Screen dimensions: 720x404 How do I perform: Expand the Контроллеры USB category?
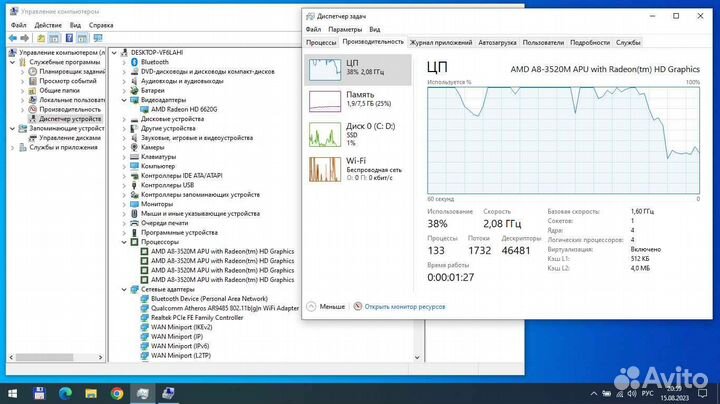coord(124,185)
